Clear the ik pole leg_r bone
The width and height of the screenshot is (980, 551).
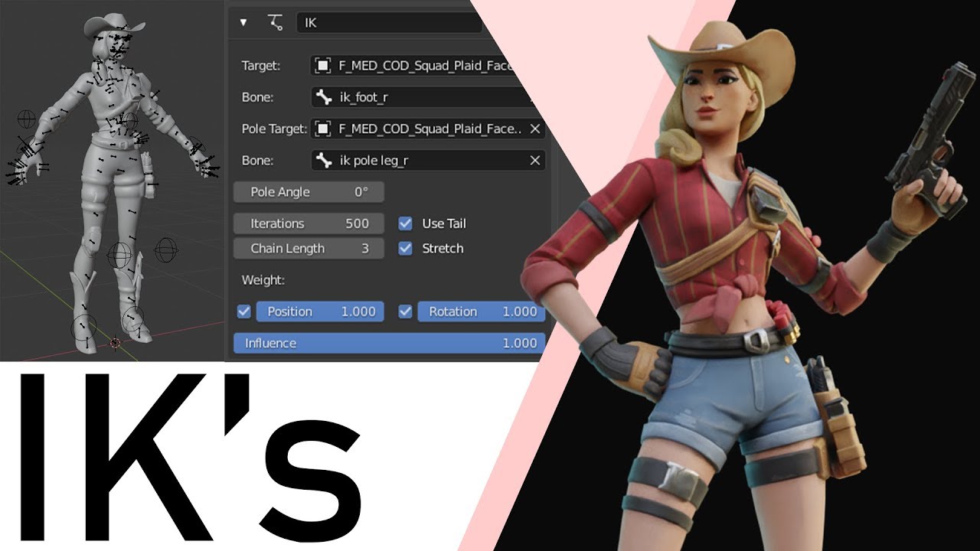coord(535,160)
